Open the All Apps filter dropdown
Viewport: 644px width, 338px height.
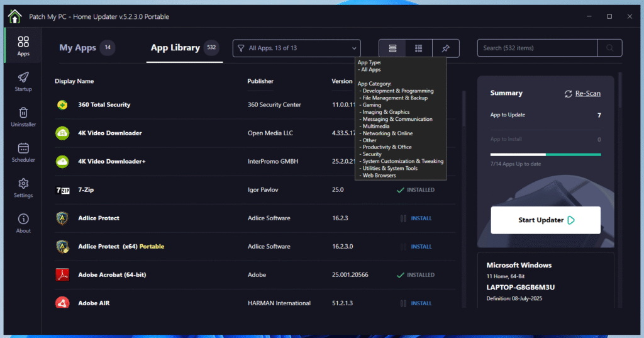coord(297,48)
